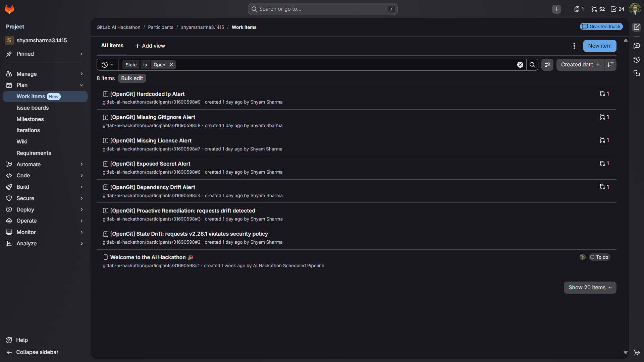
Task: Open display preferences sliders icon
Action: coord(547,65)
